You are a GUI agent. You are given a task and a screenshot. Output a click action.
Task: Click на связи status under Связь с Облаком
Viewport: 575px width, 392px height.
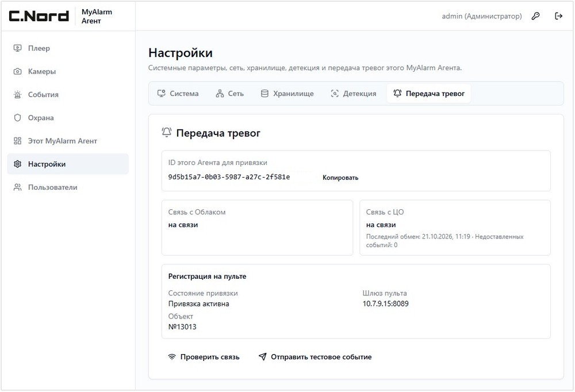[x=183, y=225]
